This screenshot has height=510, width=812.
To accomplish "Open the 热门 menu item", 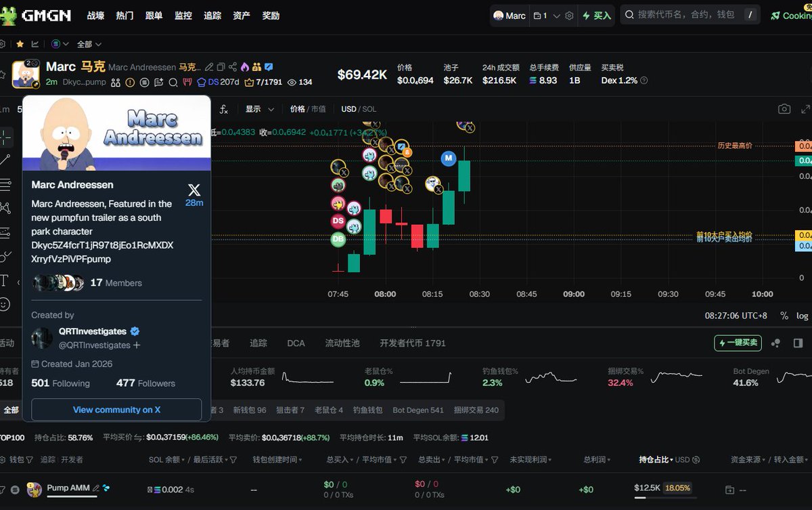I will tap(125, 16).
